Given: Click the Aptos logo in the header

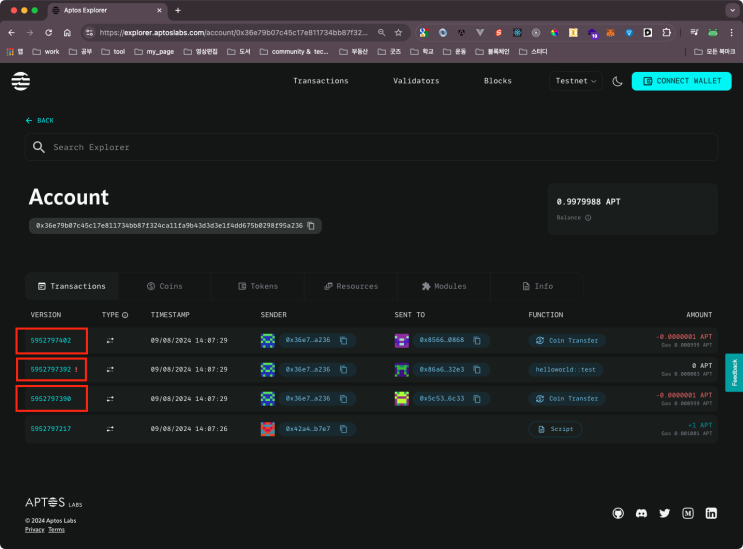Looking at the screenshot, I should click(x=21, y=81).
